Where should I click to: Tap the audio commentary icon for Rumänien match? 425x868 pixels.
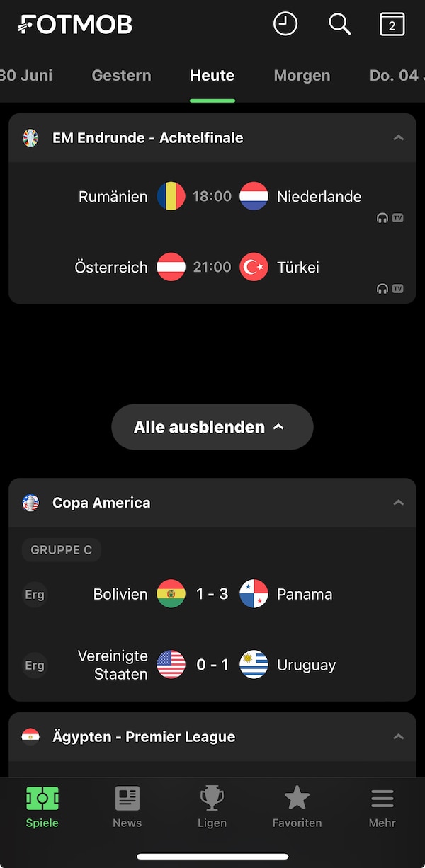coord(382,218)
